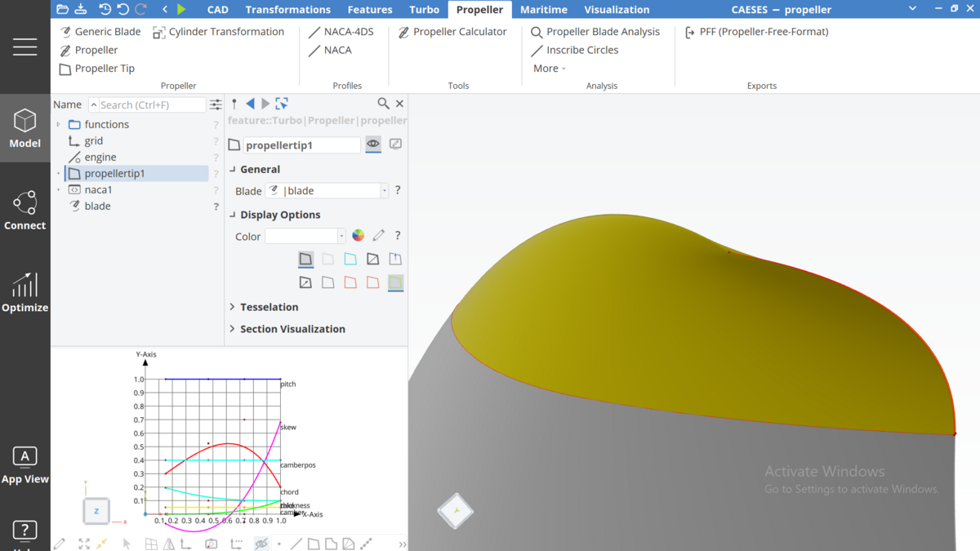Screen dimensions: 980x551
Task: Expand the propellertip1 tree node
Action: 58,174
